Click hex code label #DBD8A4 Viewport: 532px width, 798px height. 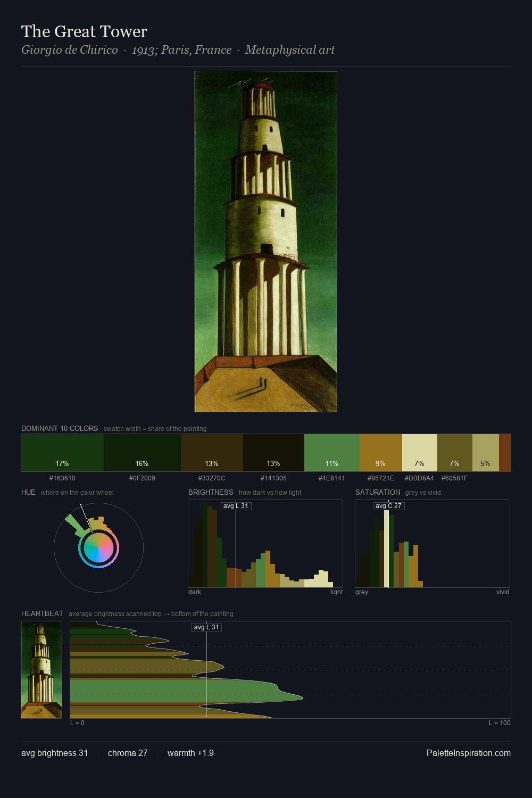[x=419, y=478]
